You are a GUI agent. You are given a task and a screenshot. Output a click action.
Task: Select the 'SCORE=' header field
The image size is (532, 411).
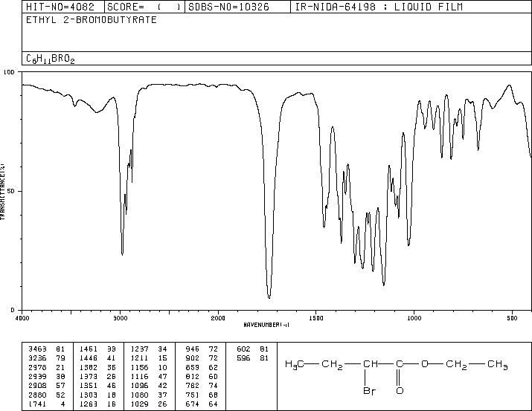tap(144, 7)
